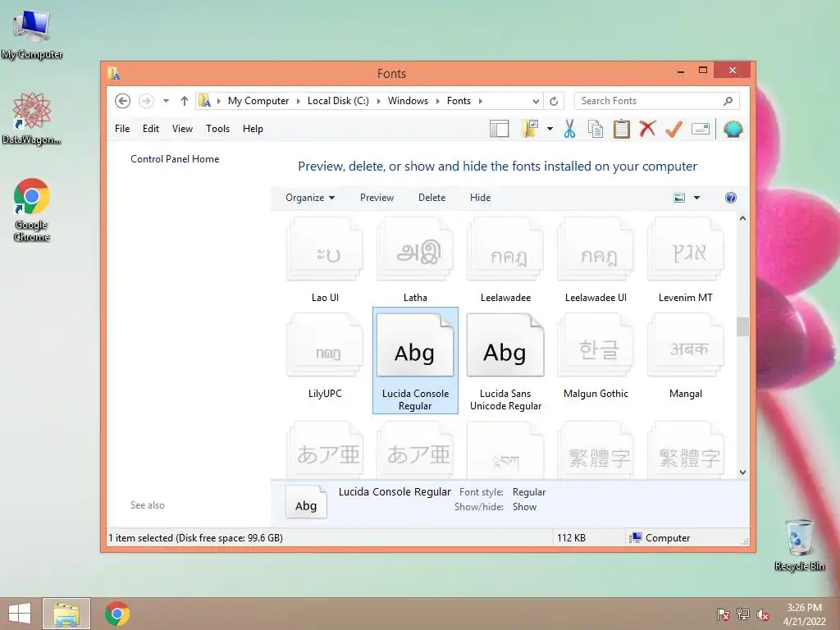Select the Leelawadee font
840x630 pixels.
click(x=505, y=260)
